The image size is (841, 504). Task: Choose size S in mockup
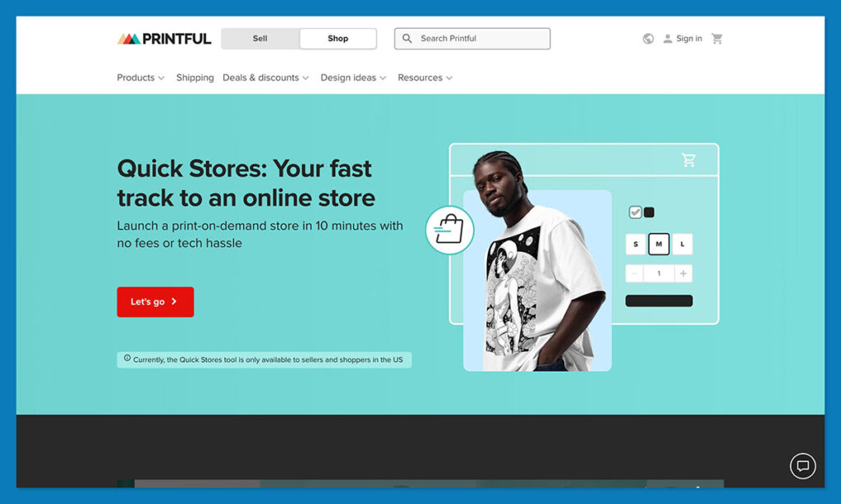636,244
